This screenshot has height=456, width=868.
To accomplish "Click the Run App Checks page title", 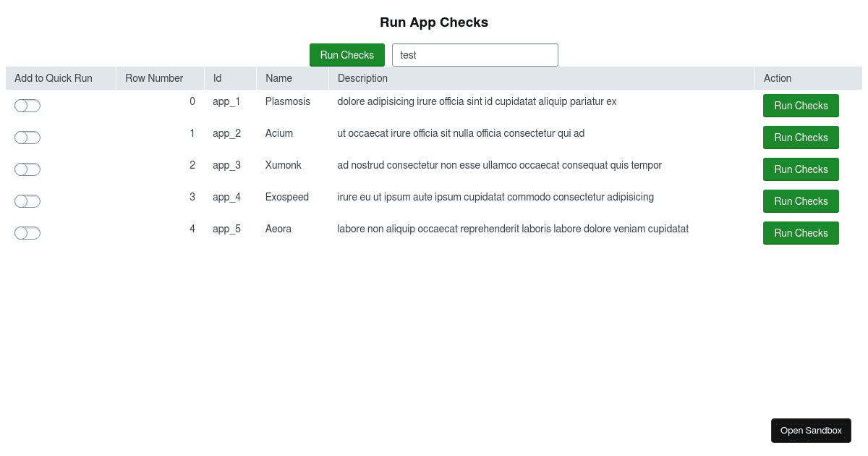I will 434,22.
